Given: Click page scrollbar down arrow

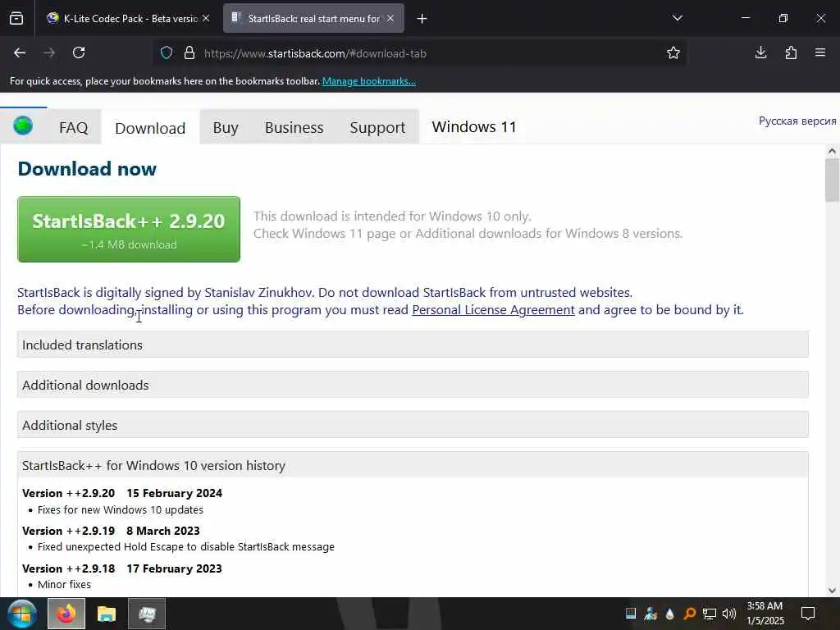Looking at the screenshot, I should click(832, 591).
